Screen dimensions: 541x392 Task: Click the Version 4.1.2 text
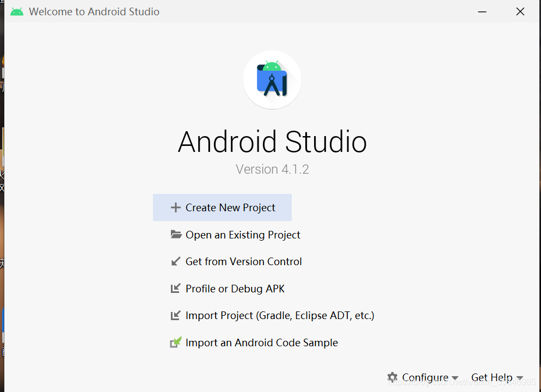272,169
